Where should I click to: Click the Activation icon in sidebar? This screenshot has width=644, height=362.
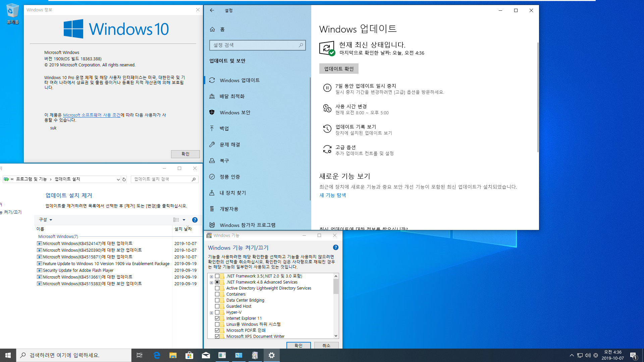tap(212, 176)
